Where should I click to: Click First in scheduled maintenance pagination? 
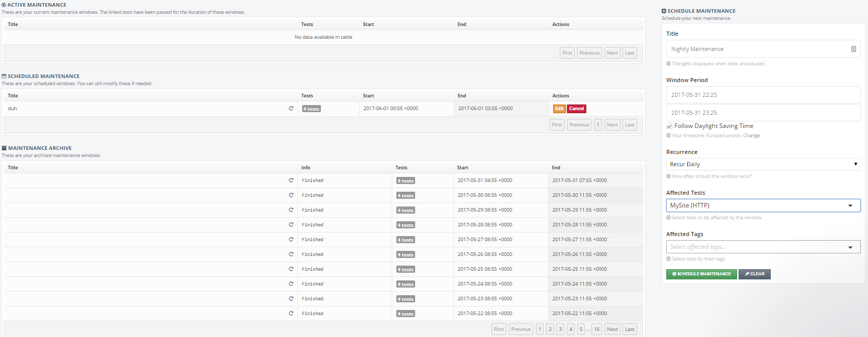[557, 125]
